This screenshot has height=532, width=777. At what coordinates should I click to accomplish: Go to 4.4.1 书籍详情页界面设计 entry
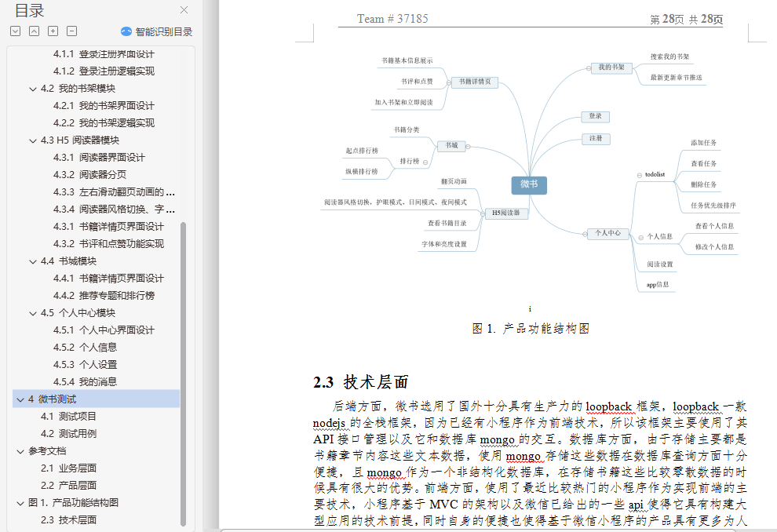pyautogui.click(x=108, y=279)
